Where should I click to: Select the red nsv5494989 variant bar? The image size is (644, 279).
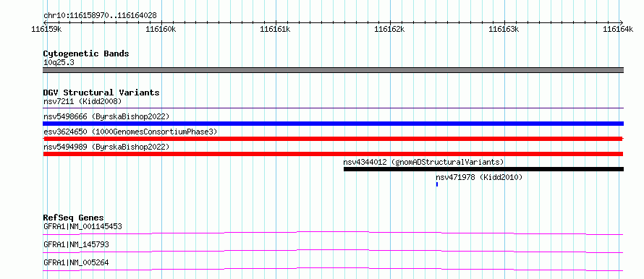(333, 154)
